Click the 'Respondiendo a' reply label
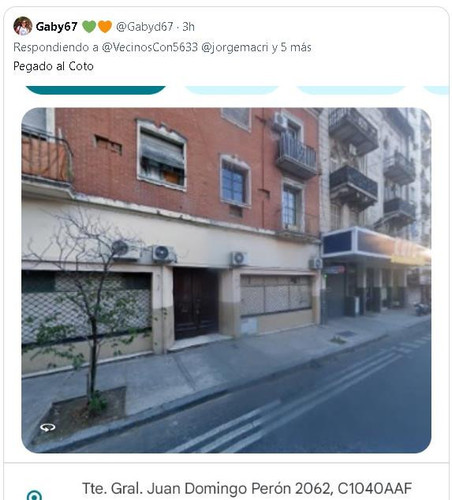 click(x=56, y=47)
